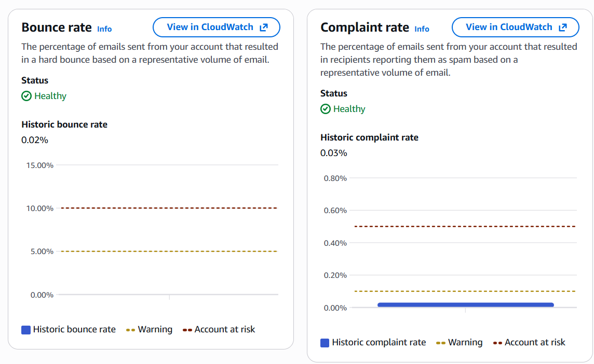Click Warning legend marker in Complaint rate chart
Viewport: 594px width, 364px height.
click(441, 343)
